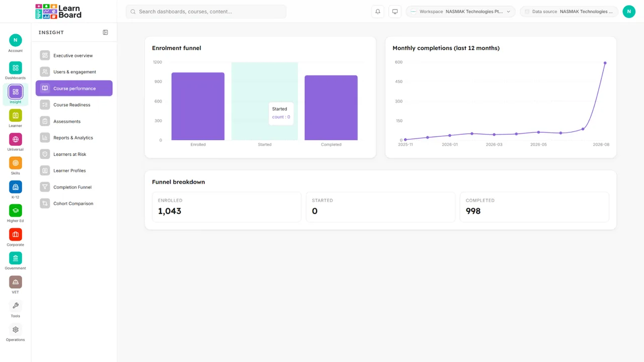Open the Workspace dropdown selector
Image resolution: width=644 pixels, height=362 pixels.
pos(460,12)
